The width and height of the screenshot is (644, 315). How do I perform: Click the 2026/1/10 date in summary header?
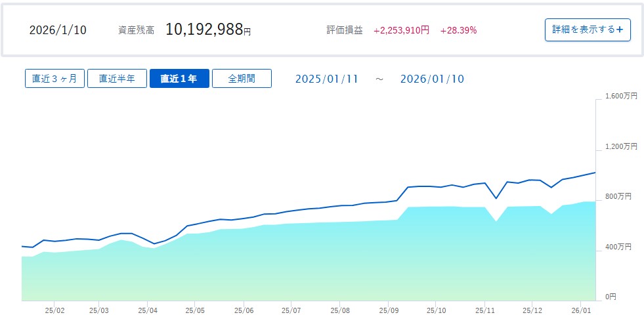[58, 30]
